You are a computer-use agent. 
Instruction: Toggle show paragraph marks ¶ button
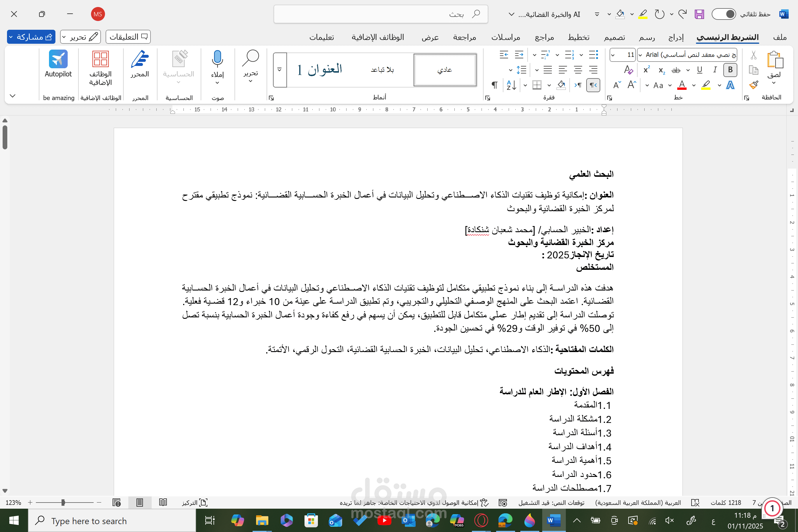pos(495,85)
